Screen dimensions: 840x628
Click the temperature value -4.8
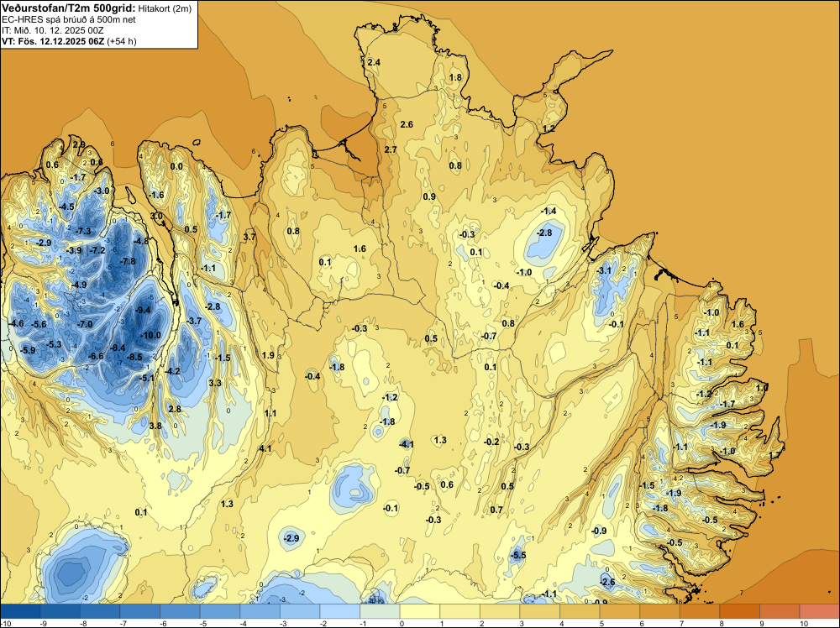pos(141,241)
